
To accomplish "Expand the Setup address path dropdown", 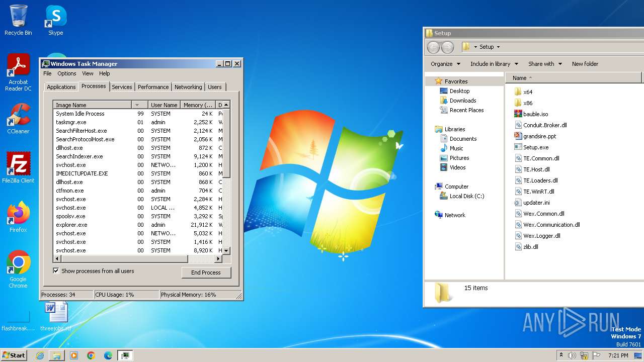I will click(498, 47).
